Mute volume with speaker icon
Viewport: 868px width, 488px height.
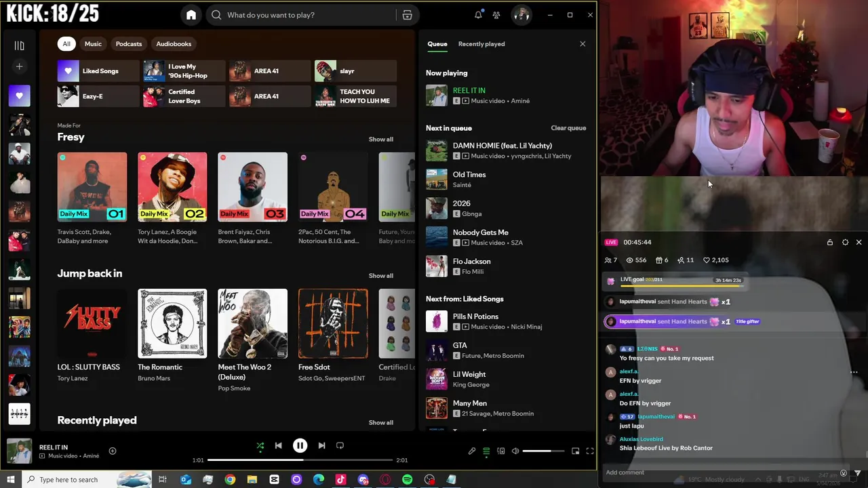[515, 451]
